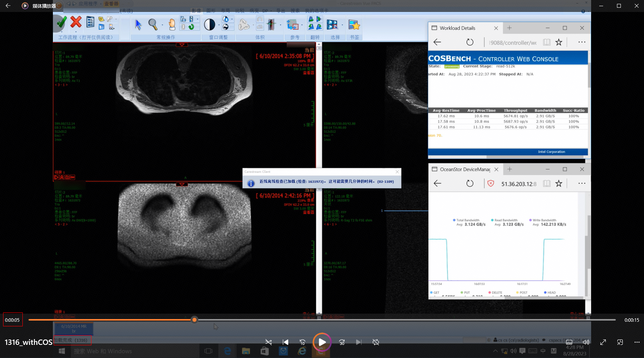
Task: Click the green rotate arrow icon
Action: point(191,27)
